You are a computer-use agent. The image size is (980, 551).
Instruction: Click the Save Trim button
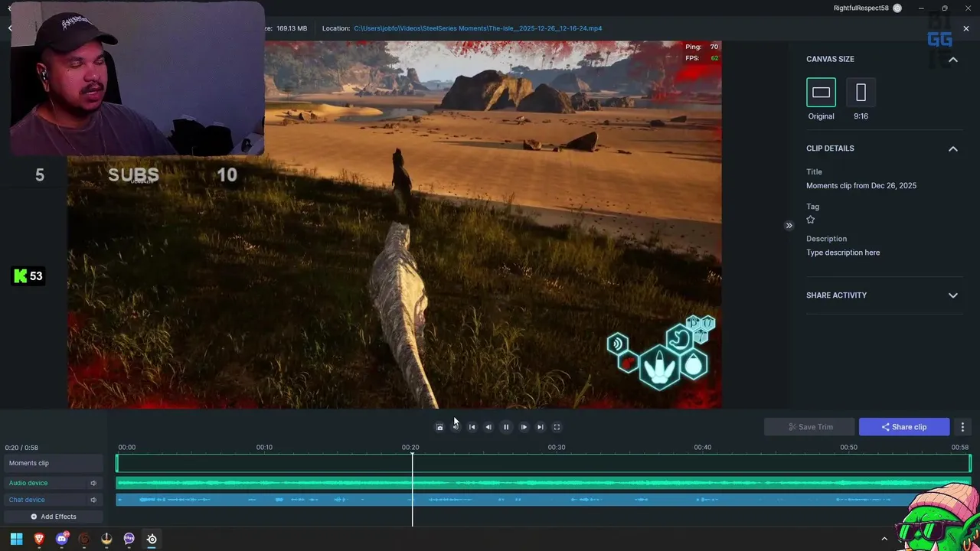pyautogui.click(x=810, y=427)
